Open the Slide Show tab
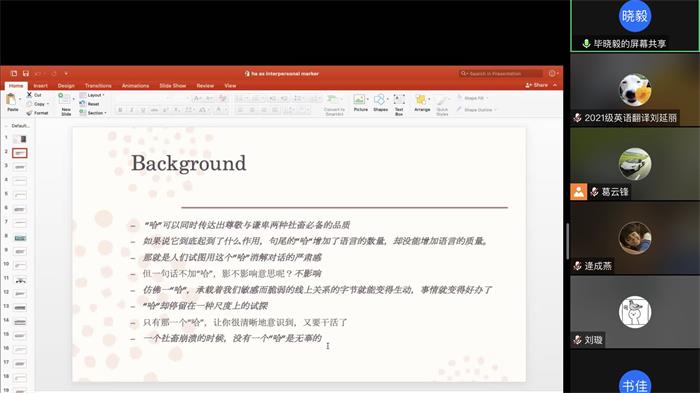Viewport: 700px width, 393px height. 172,86
